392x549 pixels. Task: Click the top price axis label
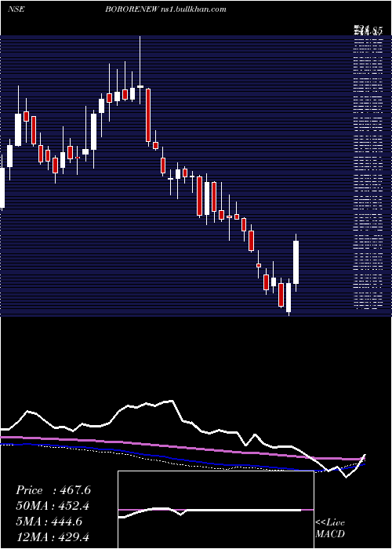[x=368, y=31]
